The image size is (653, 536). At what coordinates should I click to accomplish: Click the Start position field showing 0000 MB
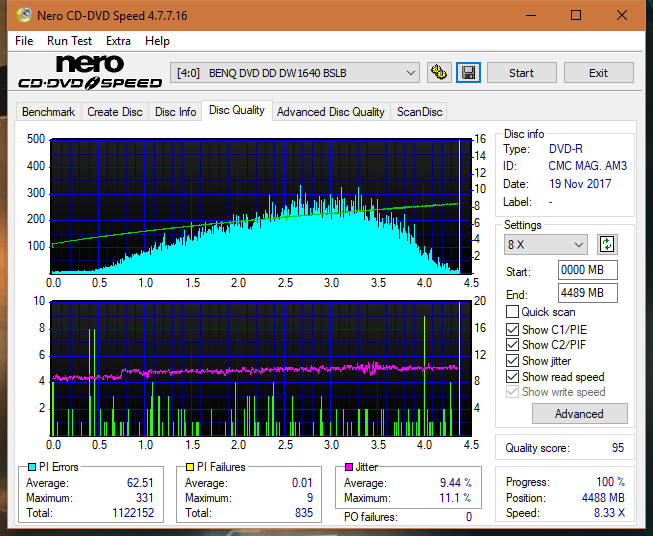click(x=587, y=270)
